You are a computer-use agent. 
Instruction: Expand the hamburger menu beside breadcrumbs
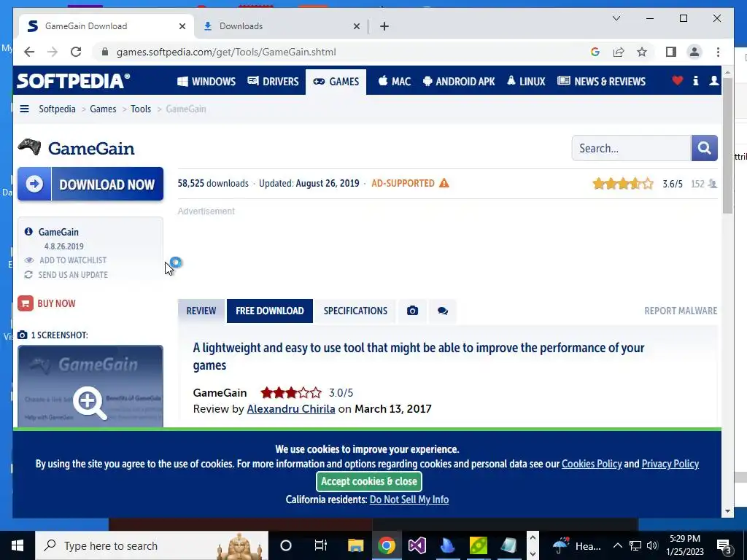click(x=24, y=109)
